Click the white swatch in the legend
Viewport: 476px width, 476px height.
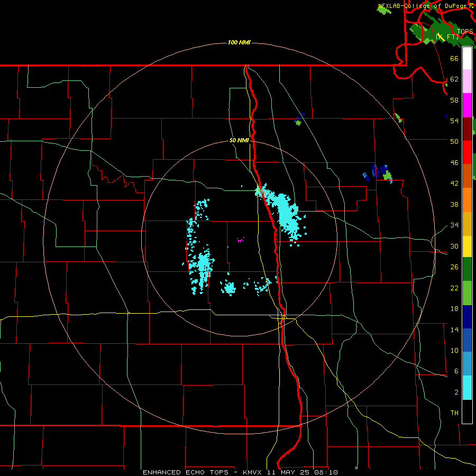pyautogui.click(x=467, y=58)
